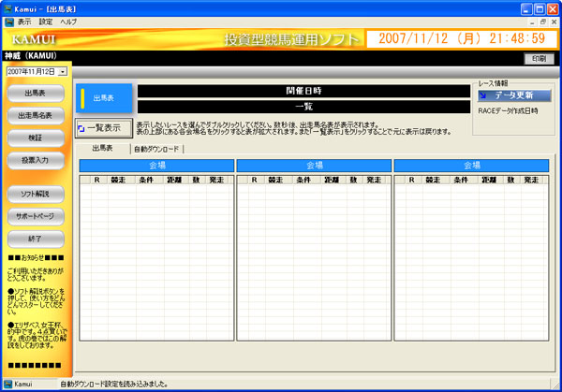Click the 一覧表示 button icon
The width and height of the screenshot is (562, 392).
(82, 128)
